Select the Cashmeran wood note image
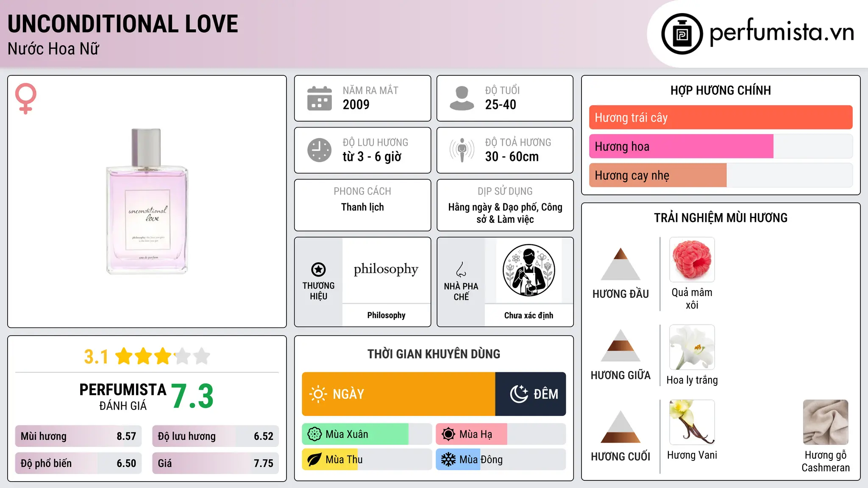Screen dimensions: 868x488 (826, 422)
